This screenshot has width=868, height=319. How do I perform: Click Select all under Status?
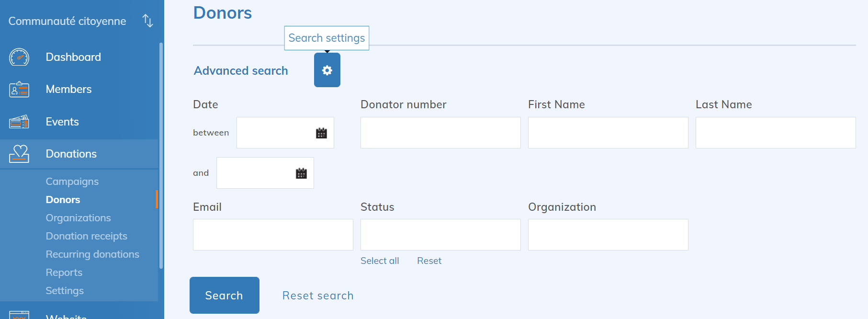380,261
